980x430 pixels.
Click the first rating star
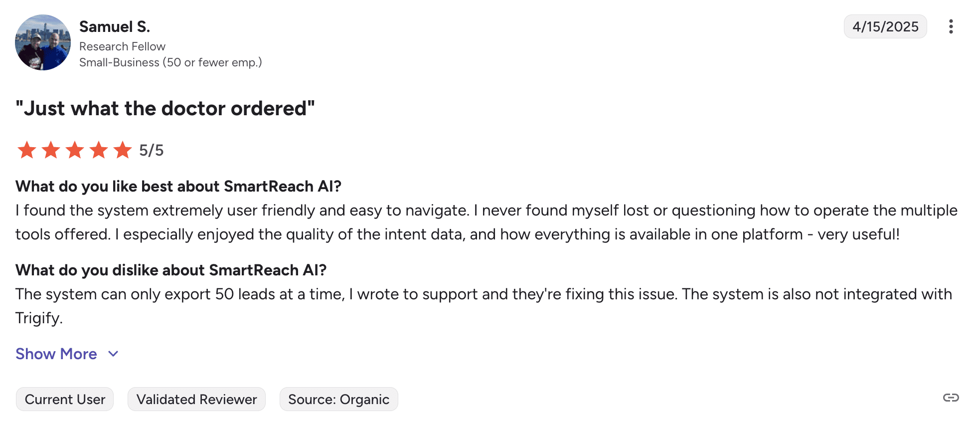(x=27, y=150)
